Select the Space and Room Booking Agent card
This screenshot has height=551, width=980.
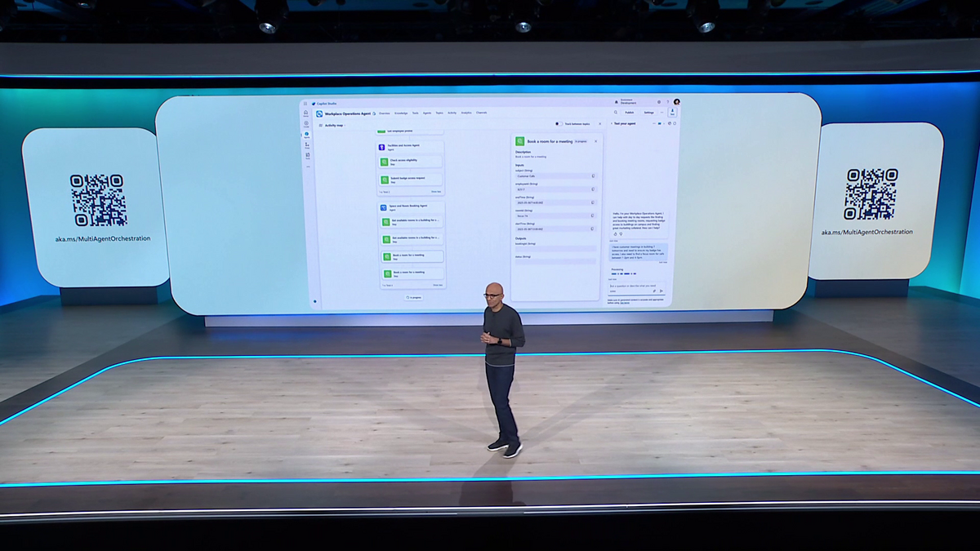click(x=412, y=207)
